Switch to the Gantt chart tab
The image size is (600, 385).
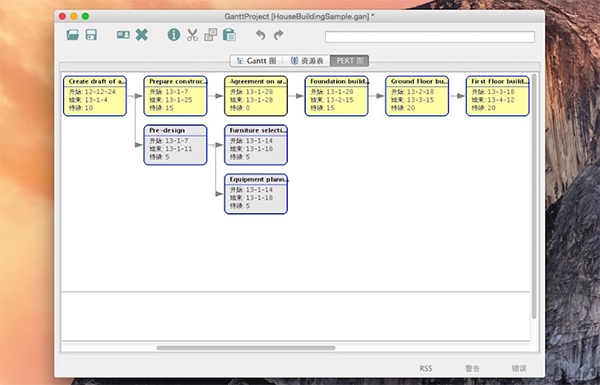click(256, 61)
